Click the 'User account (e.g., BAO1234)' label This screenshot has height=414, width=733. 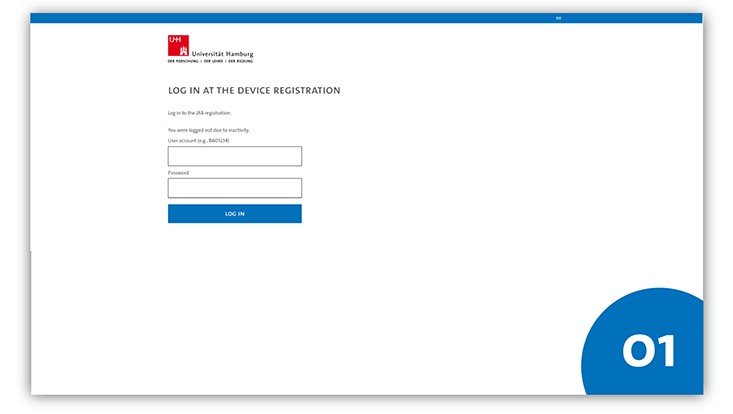pos(199,141)
